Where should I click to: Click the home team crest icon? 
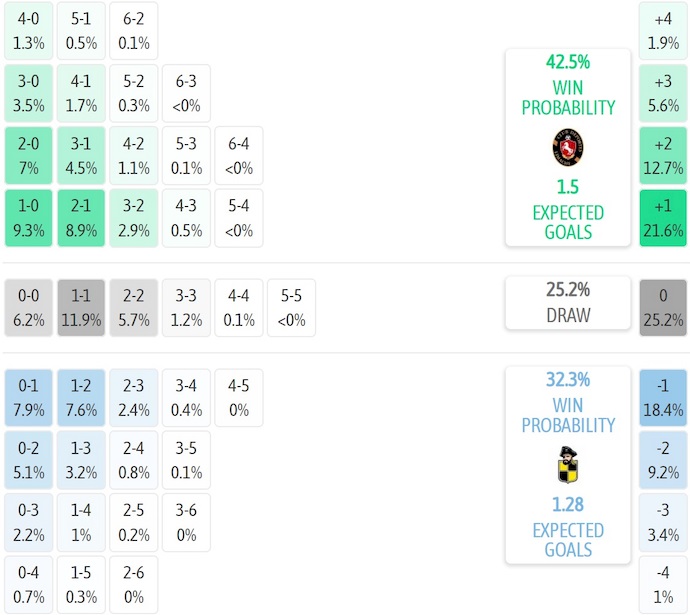tap(567, 148)
